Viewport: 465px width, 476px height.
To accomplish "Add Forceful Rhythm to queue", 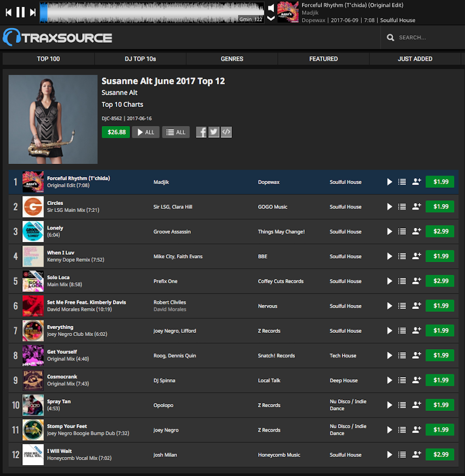I will click(402, 182).
